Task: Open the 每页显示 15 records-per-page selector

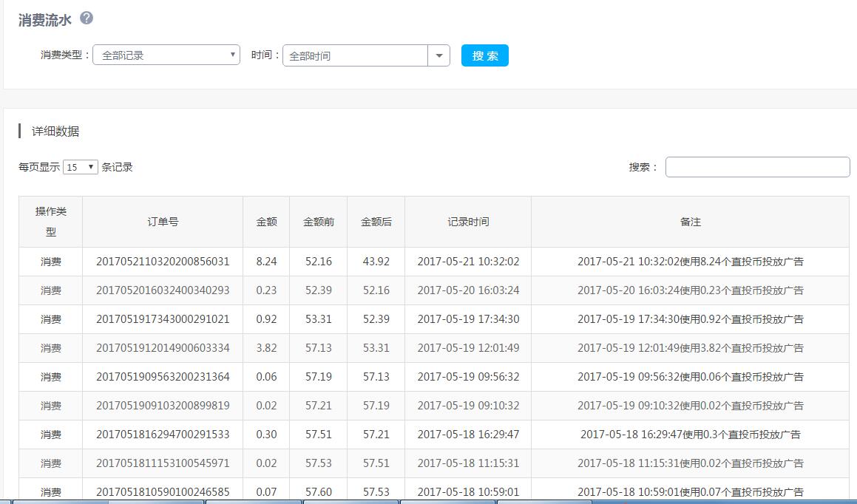Action: click(x=81, y=167)
